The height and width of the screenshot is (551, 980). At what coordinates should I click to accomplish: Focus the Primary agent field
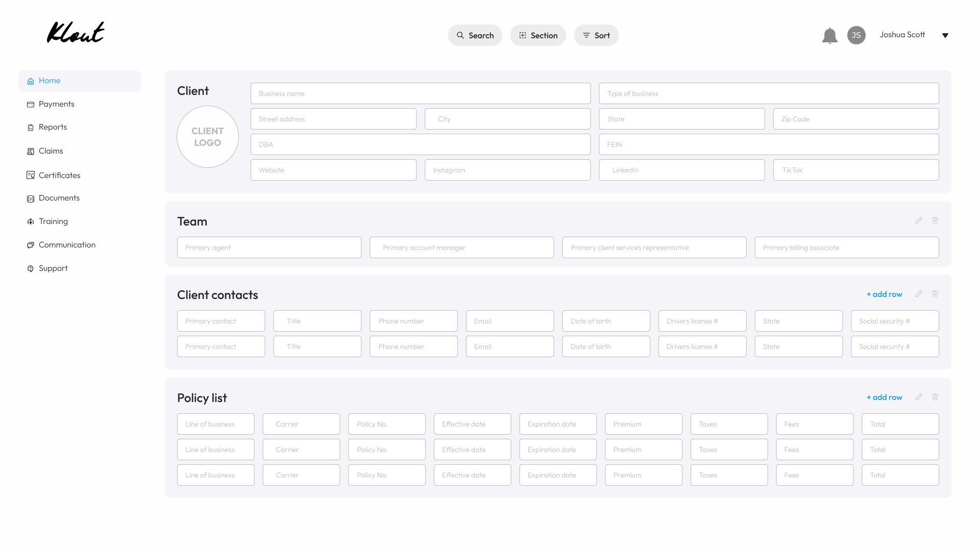click(269, 247)
